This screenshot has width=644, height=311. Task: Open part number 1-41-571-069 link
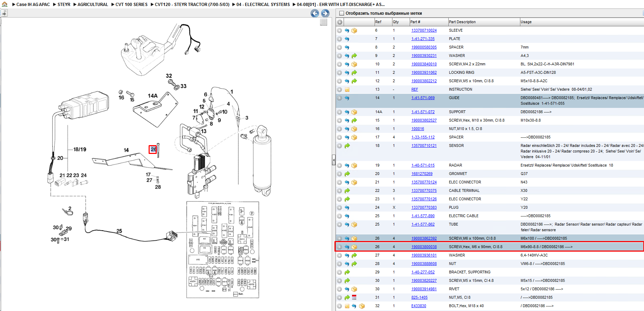tap(423, 98)
